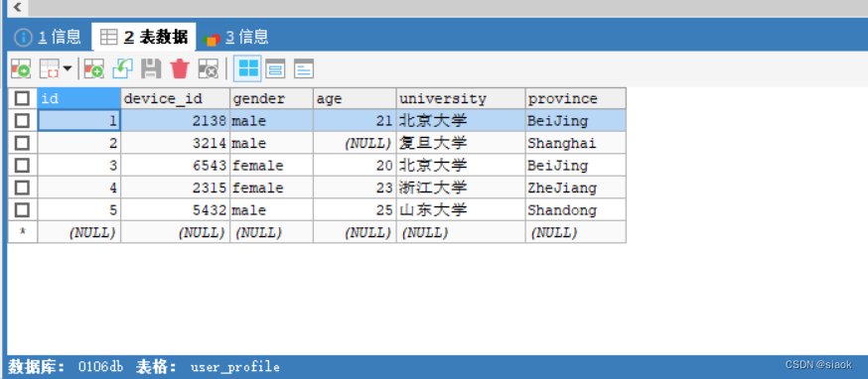Viewport: 868px width, 379px height.
Task: Check the row with device_id 2315
Action: [22, 188]
